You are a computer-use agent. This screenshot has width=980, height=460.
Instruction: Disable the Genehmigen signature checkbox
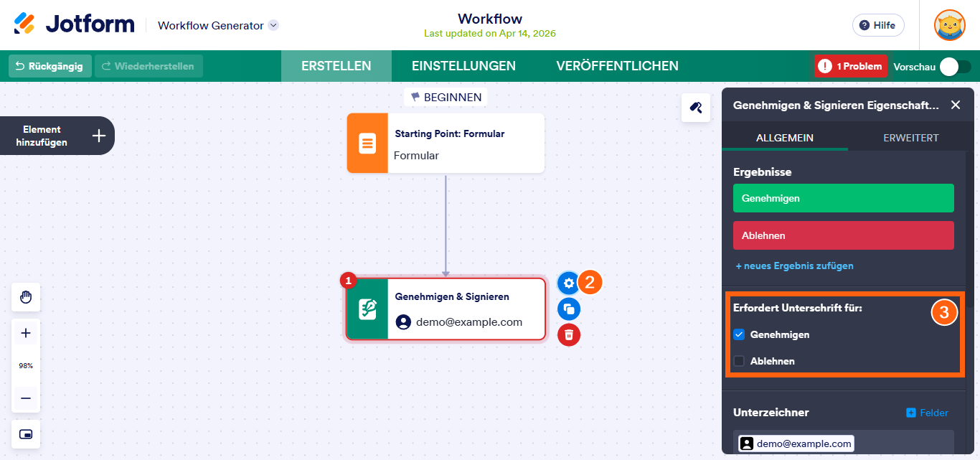(740, 334)
